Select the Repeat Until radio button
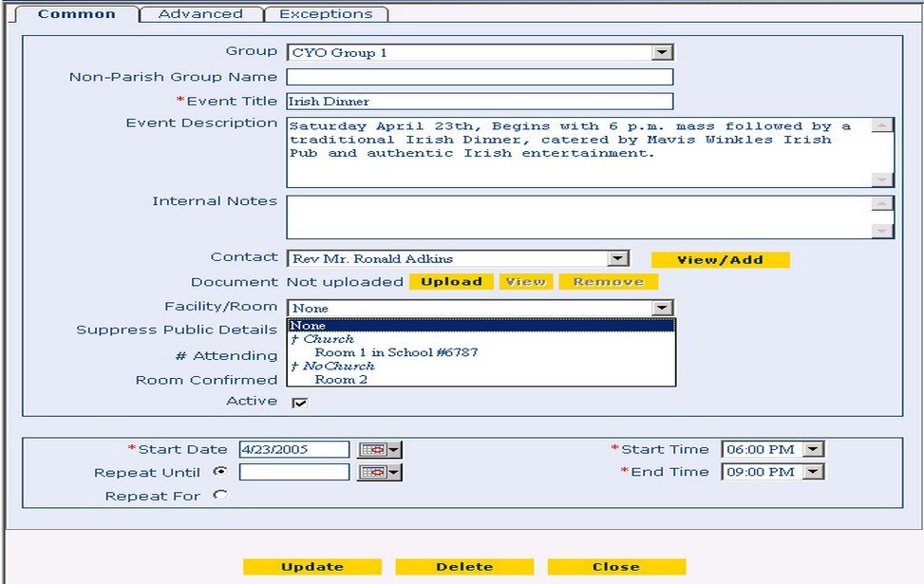 (x=222, y=472)
